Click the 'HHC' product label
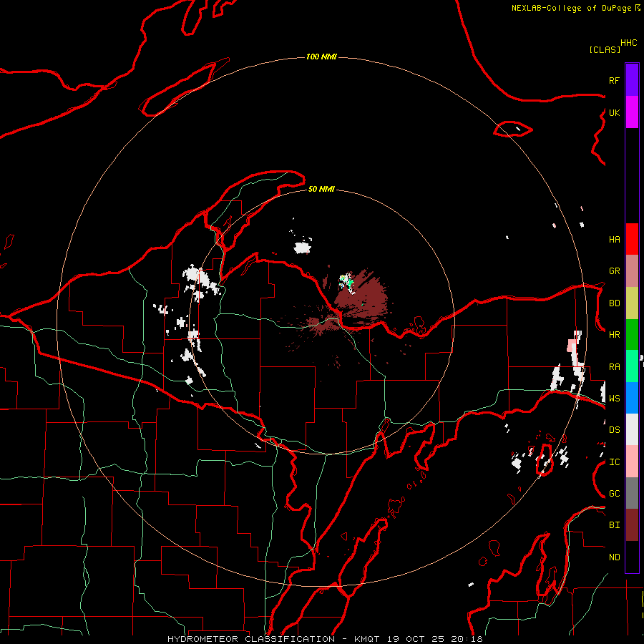644x644 pixels. pyautogui.click(x=628, y=43)
